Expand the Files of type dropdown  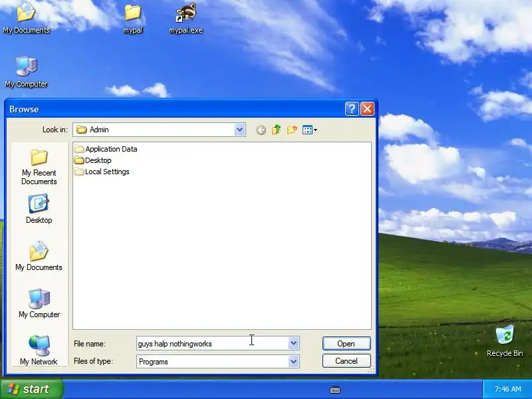pos(293,362)
